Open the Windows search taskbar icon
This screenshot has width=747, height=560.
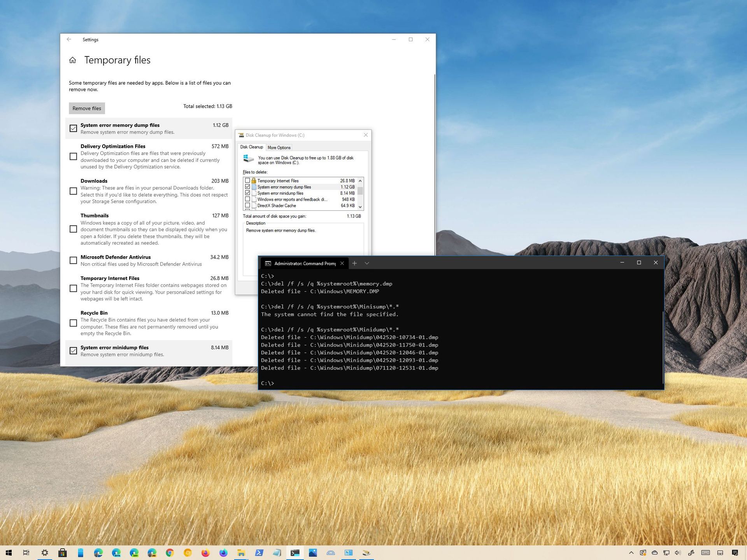pos(26,552)
